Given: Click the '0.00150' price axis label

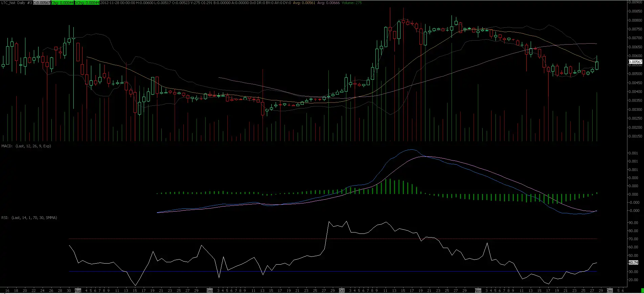Looking at the screenshot, I should 635,136.
